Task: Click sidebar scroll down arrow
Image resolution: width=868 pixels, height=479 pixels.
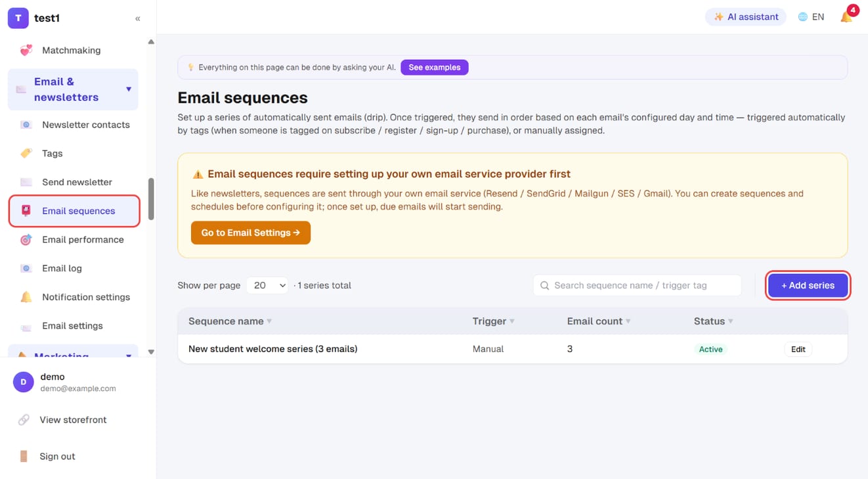Action: point(151,352)
